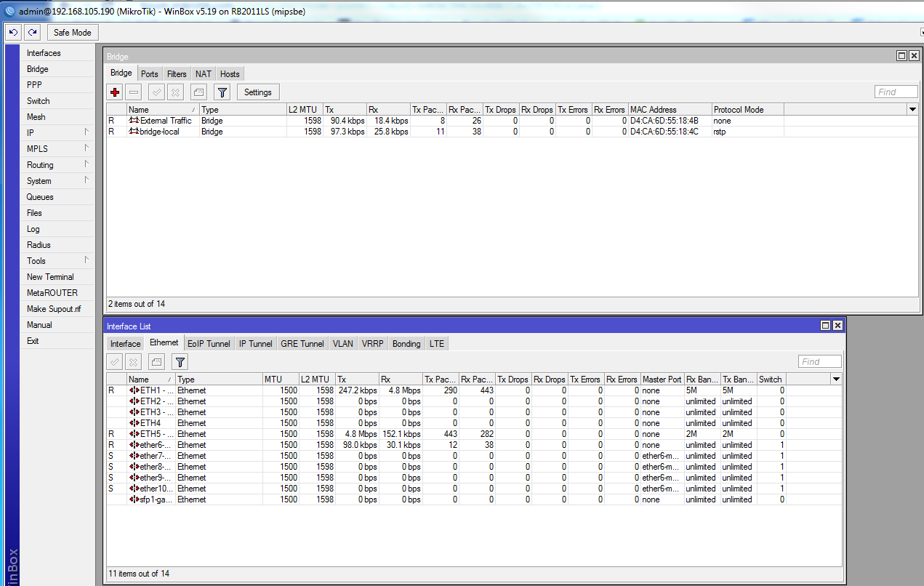
Task: Toggle Safe Mode button
Action: [73, 33]
